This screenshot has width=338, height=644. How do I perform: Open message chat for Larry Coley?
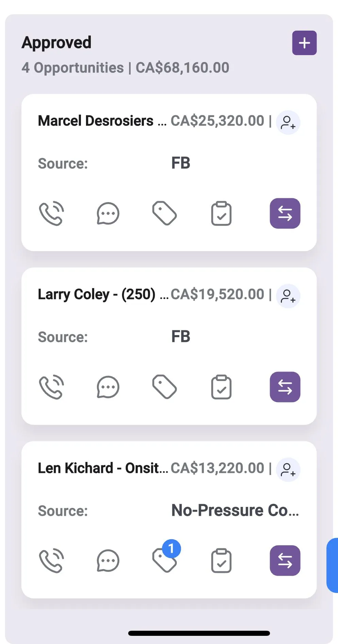(x=108, y=387)
